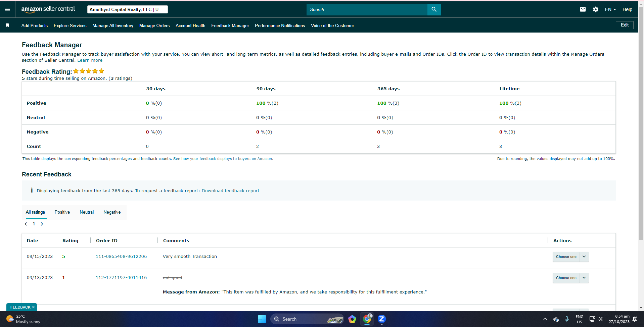Click the search magnifier button
Screen dimensions: 644x327
[x=434, y=9]
